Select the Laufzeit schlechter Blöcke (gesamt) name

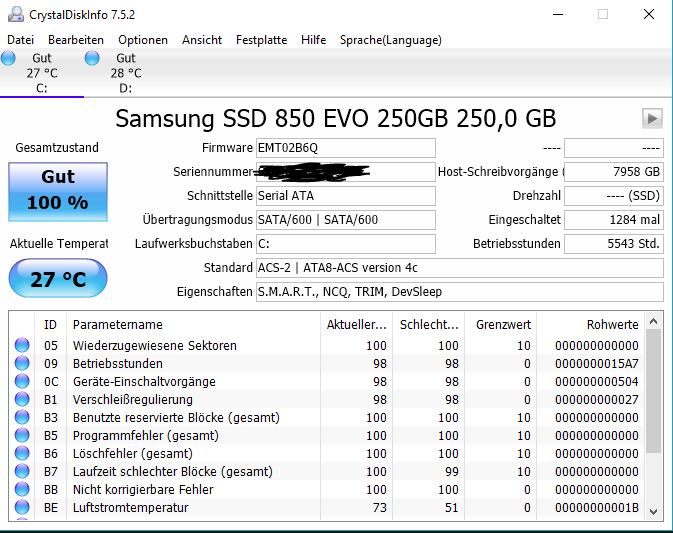coord(173,472)
